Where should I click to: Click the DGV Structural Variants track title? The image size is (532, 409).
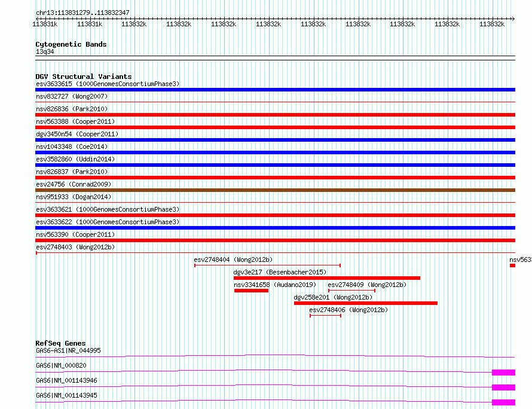[84, 77]
